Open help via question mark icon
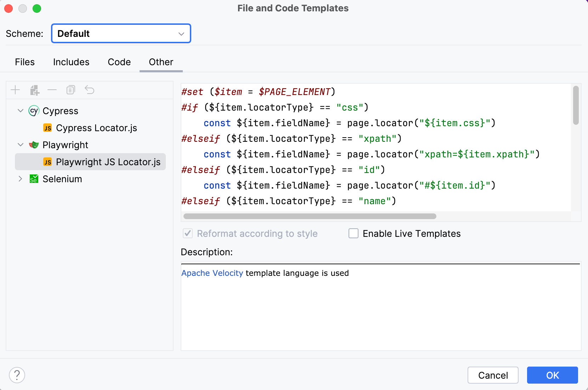Viewport: 588px width, 390px height. (x=17, y=375)
